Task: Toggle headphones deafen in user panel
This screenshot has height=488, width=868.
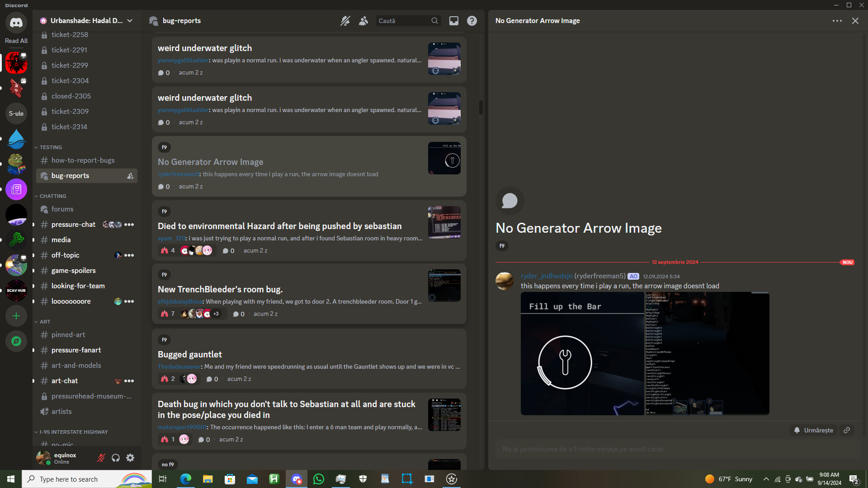Action: coord(116,458)
